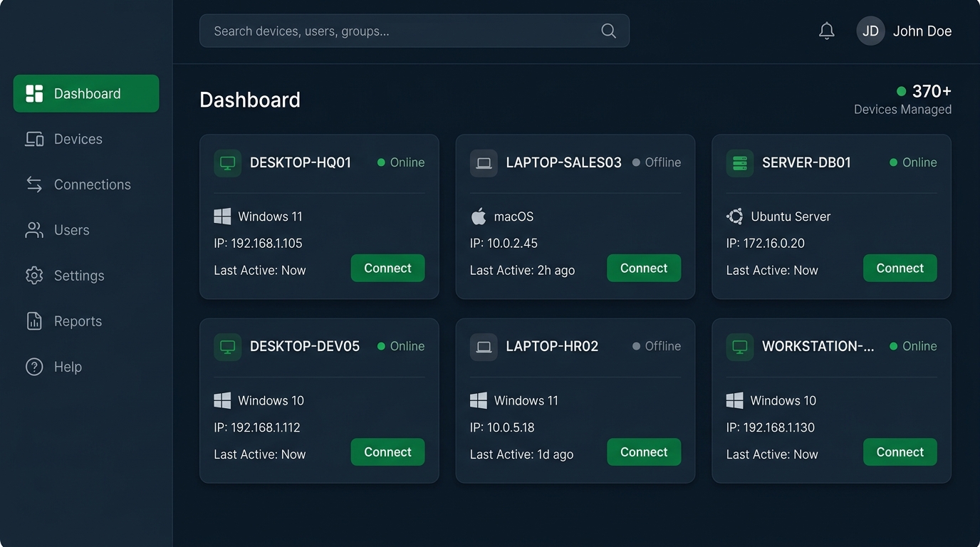Click the Connections arrows icon

coord(34,184)
